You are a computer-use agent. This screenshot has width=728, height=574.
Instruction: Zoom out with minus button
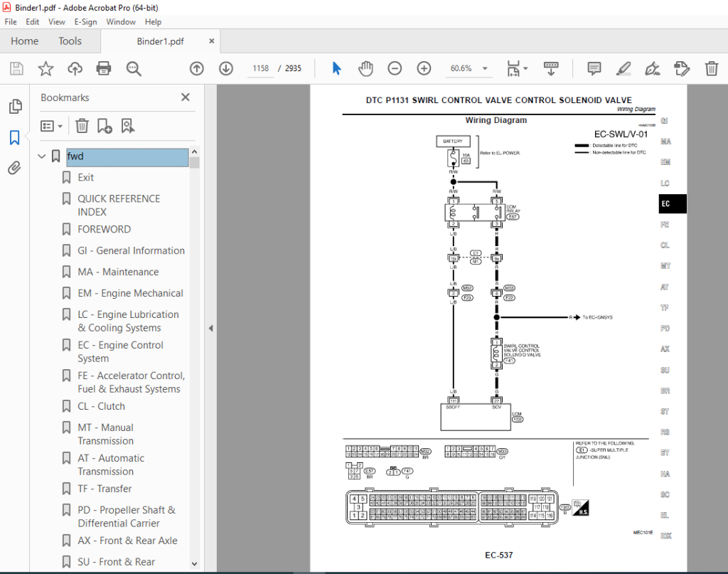pos(395,69)
